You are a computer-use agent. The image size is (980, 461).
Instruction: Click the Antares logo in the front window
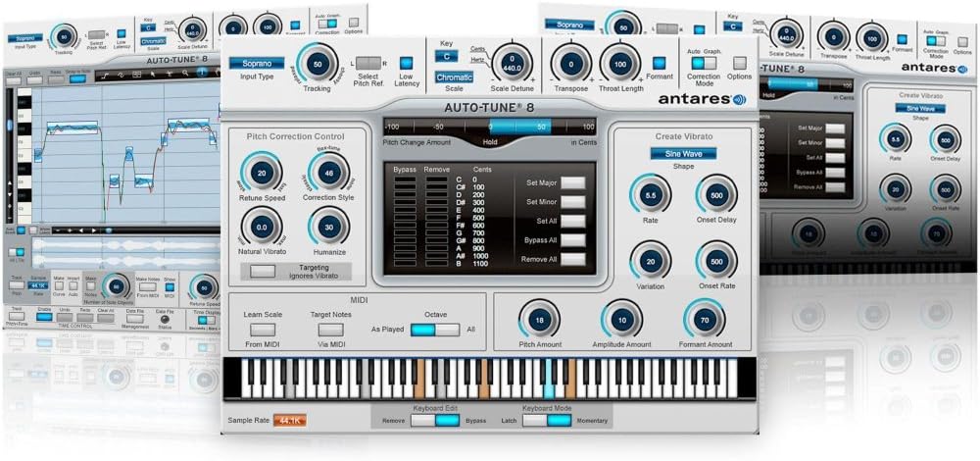(702, 99)
